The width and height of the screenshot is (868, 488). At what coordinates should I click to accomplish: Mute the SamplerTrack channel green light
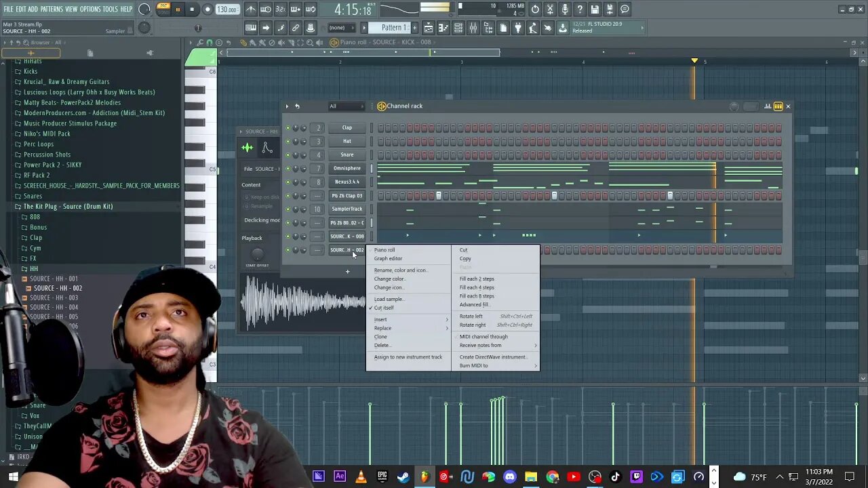[x=288, y=209]
